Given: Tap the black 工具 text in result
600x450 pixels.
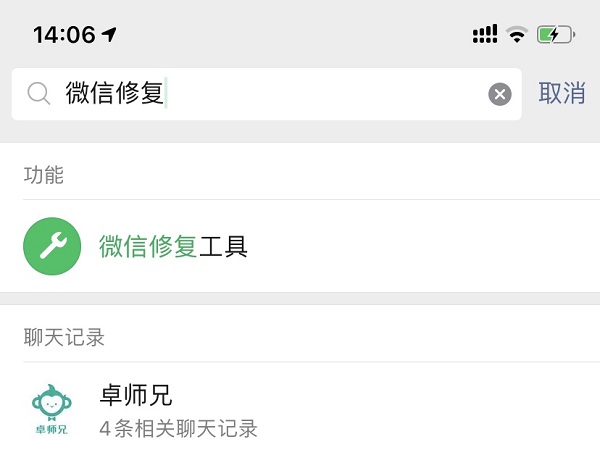Looking at the screenshot, I should [x=223, y=246].
